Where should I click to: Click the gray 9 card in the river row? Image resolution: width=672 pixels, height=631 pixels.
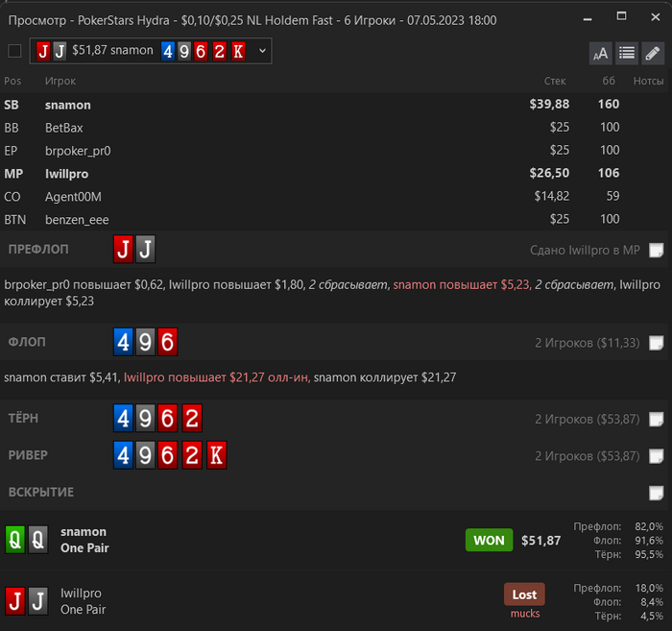(145, 455)
